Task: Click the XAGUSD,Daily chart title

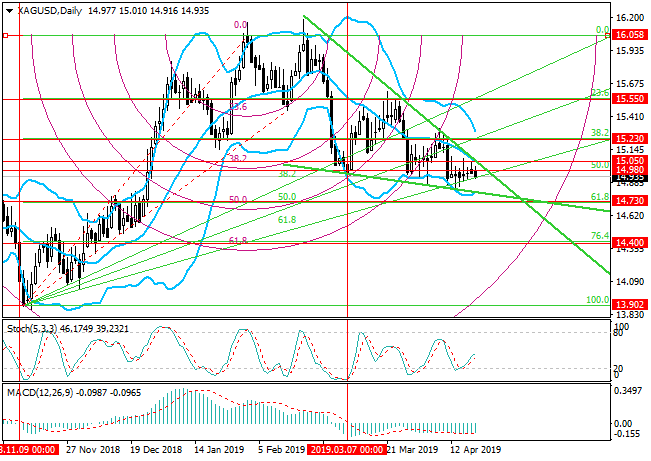Action: coord(50,11)
